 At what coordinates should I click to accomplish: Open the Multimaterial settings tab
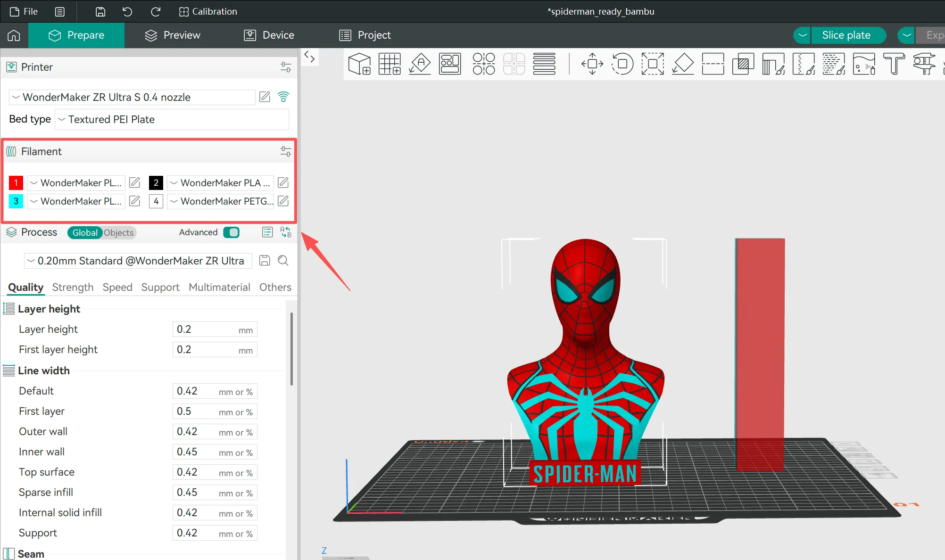click(x=219, y=287)
